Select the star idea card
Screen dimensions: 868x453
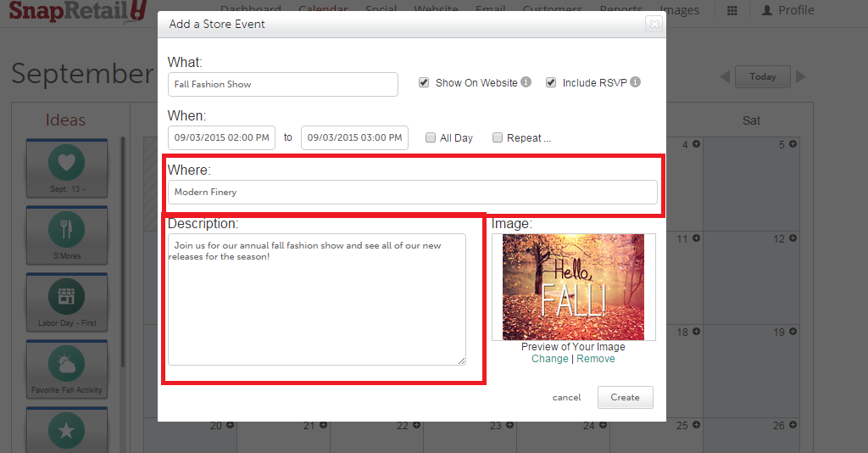coord(67,430)
